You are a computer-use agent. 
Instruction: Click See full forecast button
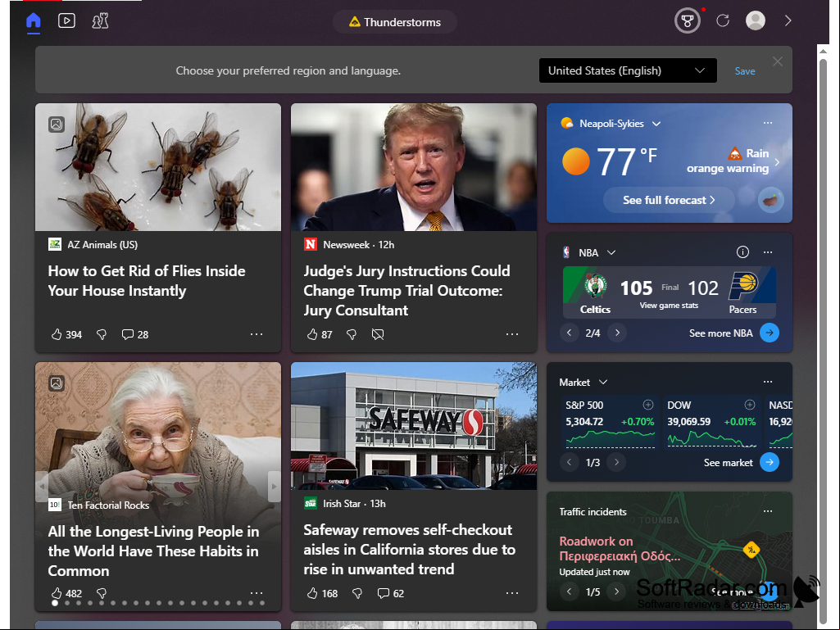click(x=669, y=200)
